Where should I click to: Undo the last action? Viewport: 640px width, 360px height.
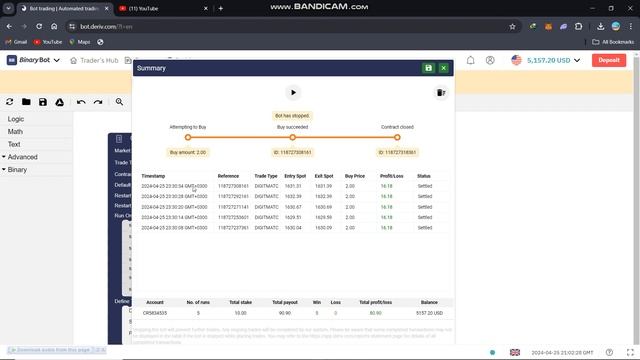coord(81,102)
